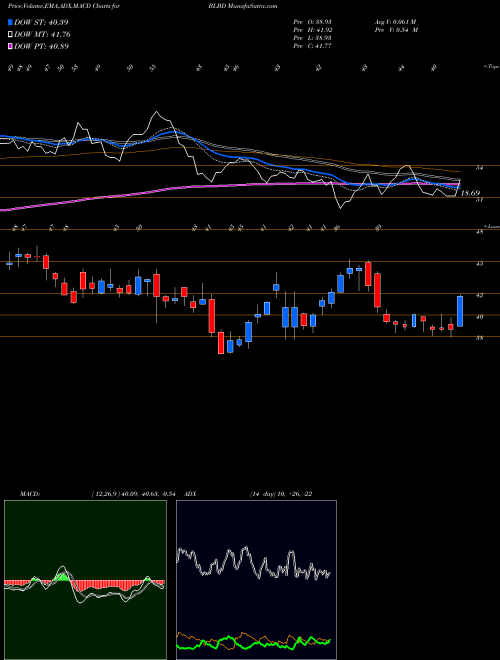Click the magenta DOW PT legend swatch
The image size is (500, 660).
click(x=10, y=46)
